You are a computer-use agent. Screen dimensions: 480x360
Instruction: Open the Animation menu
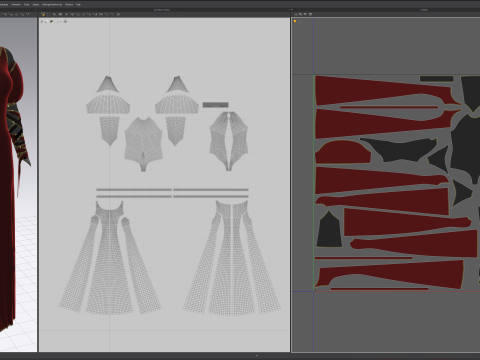click(16, 5)
